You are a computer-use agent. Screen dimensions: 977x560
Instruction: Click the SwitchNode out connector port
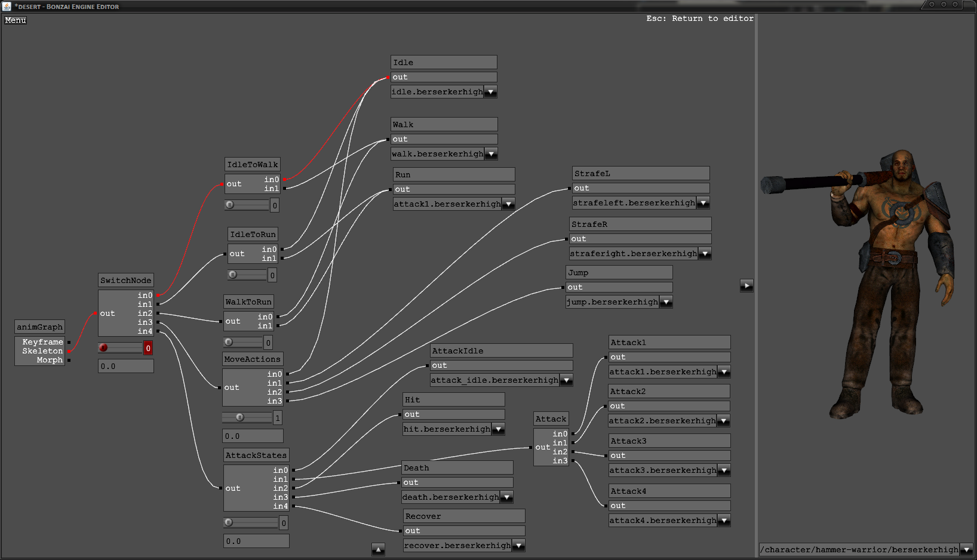(96, 313)
